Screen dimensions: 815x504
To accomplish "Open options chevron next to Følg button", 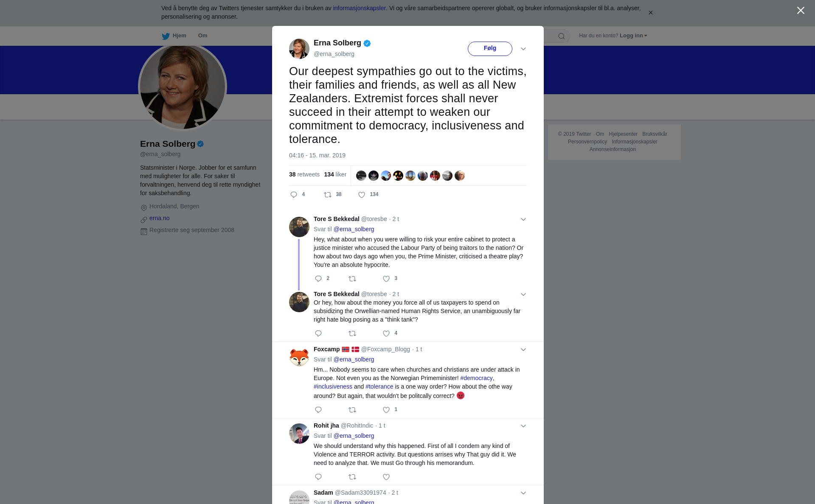I will 523,49.
